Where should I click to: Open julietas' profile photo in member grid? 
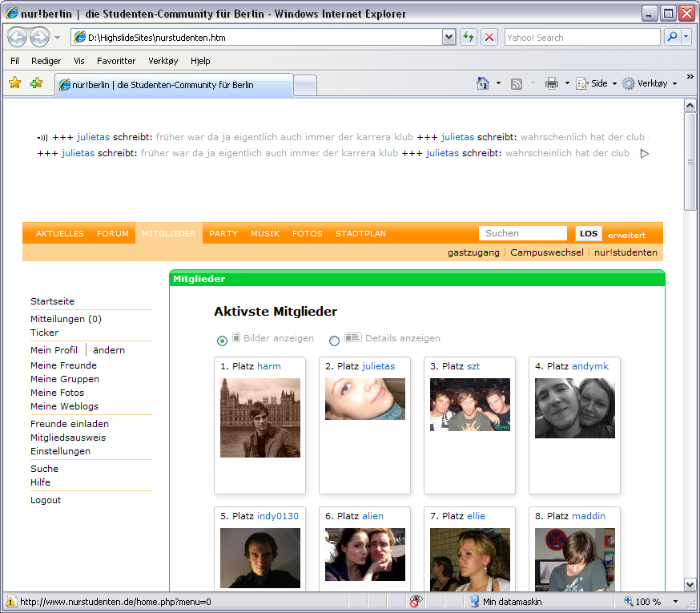coord(365,399)
